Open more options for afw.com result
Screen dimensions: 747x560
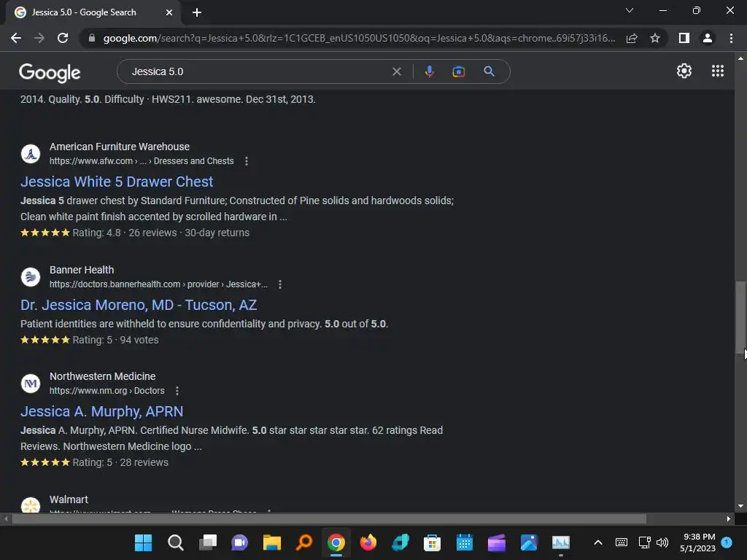(x=247, y=161)
